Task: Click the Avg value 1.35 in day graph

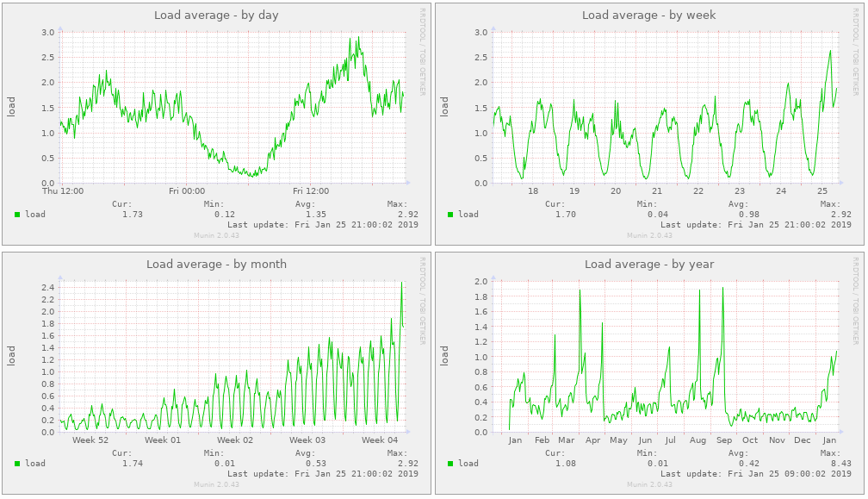Action: click(x=316, y=215)
